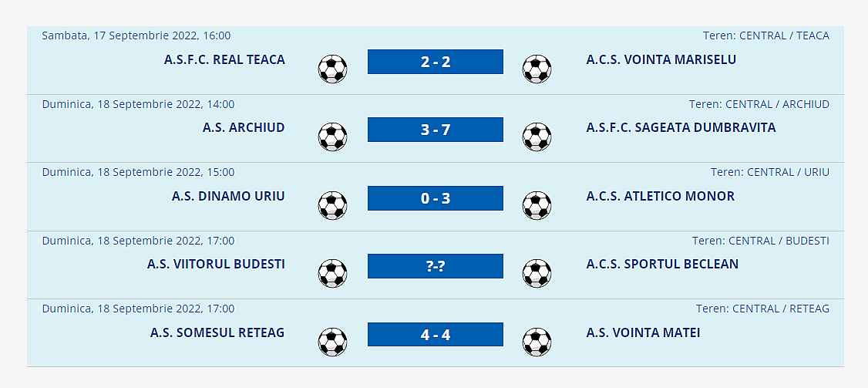Click soccer ball icon beside A.S.F.C. Sageata Dumbravita
Image resolution: width=868 pixels, height=388 pixels.
point(537,137)
